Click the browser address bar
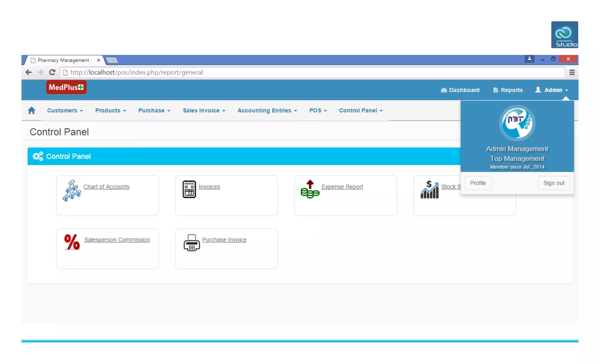The width and height of the screenshot is (600, 364). [x=293, y=72]
